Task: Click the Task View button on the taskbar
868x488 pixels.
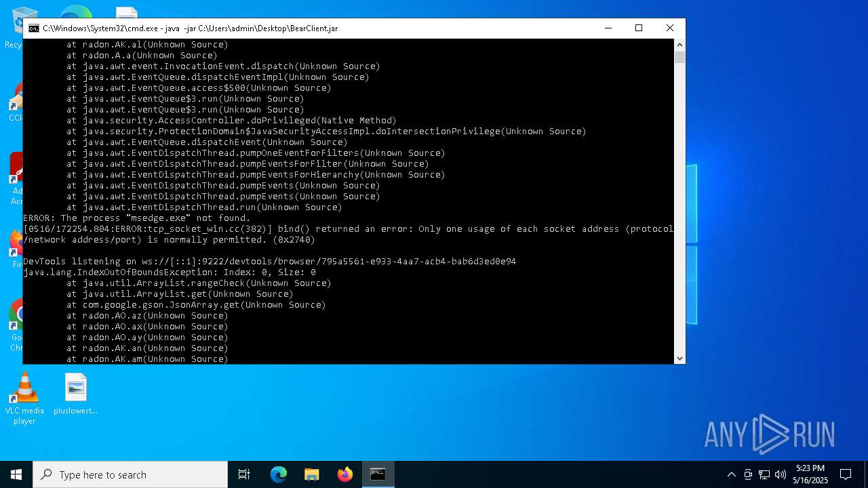Action: tap(244, 474)
